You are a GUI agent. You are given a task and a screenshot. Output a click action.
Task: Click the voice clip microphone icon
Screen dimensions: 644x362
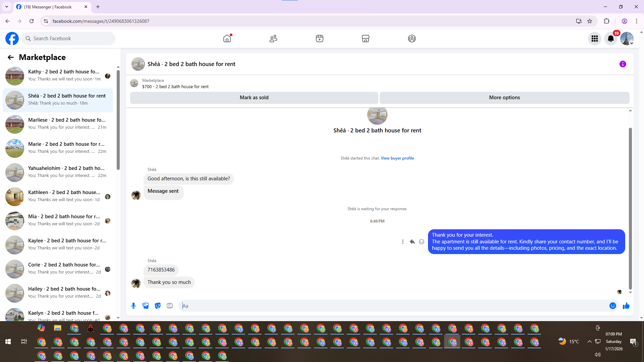(133, 306)
